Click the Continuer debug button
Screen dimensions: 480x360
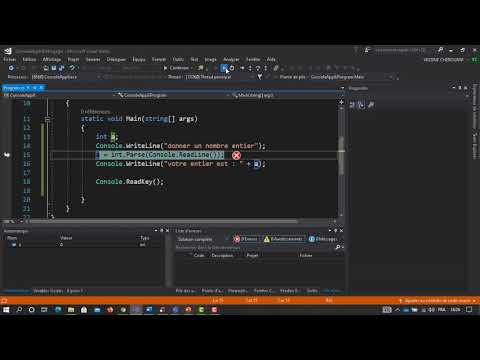(177, 68)
